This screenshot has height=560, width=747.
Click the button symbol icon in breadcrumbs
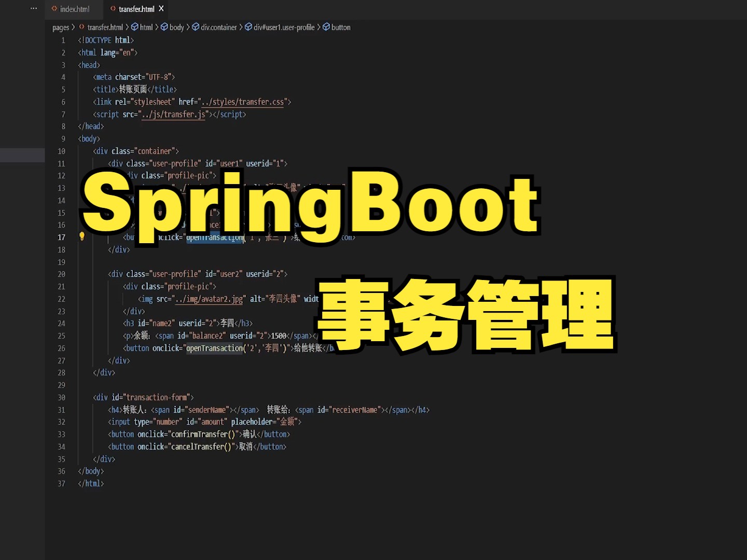tap(326, 27)
